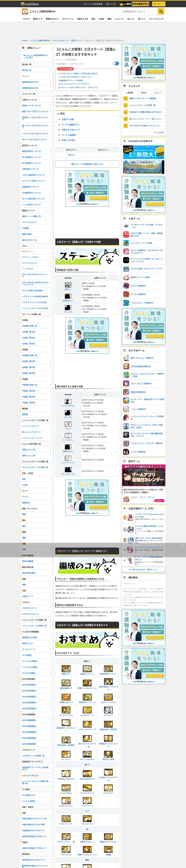Open the ガチャシミュ navigation menu item
The width and height of the screenshot is (186, 868).
coord(68,19)
